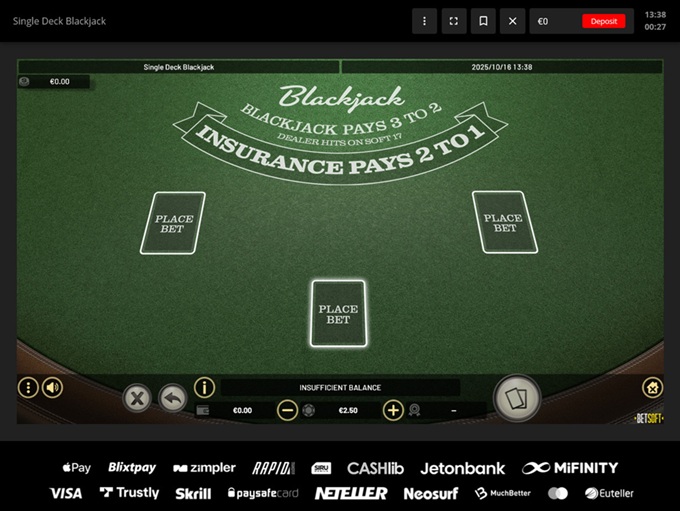Place bet on the left betting spot
This screenshot has width=680, height=511.
tap(173, 223)
